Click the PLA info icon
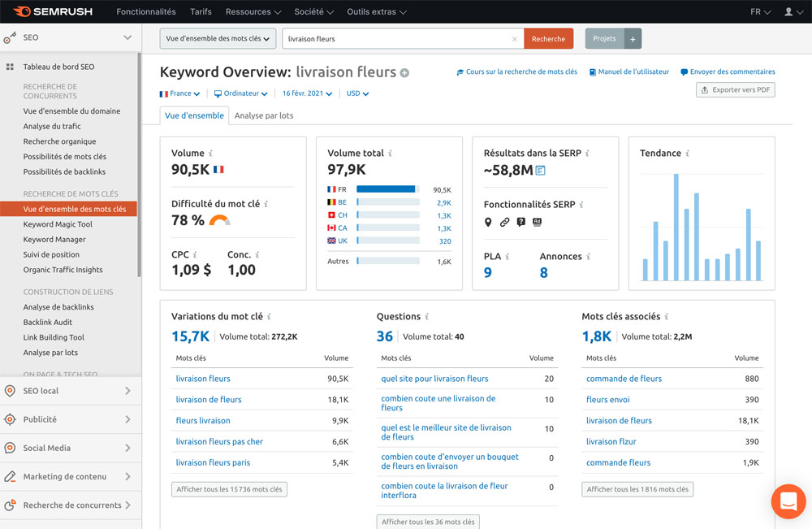Viewport: 812px width, 529px height. (x=507, y=257)
